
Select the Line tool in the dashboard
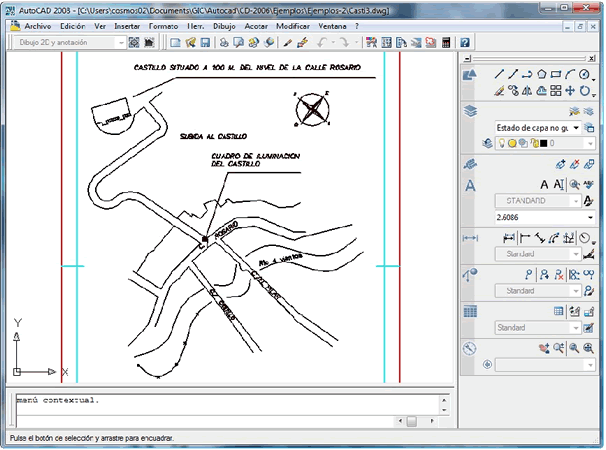(x=500, y=74)
